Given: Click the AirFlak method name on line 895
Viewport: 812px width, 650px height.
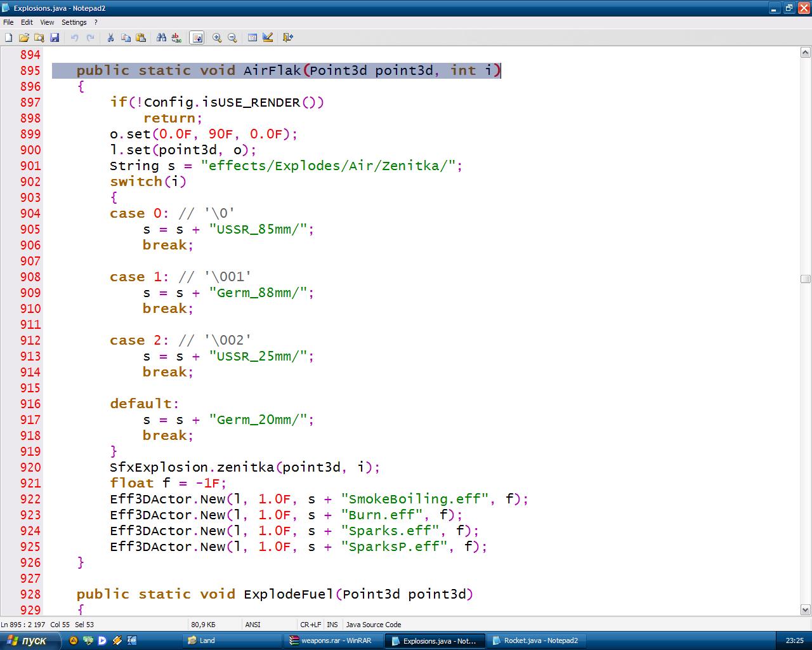Looking at the screenshot, I should click(272, 70).
